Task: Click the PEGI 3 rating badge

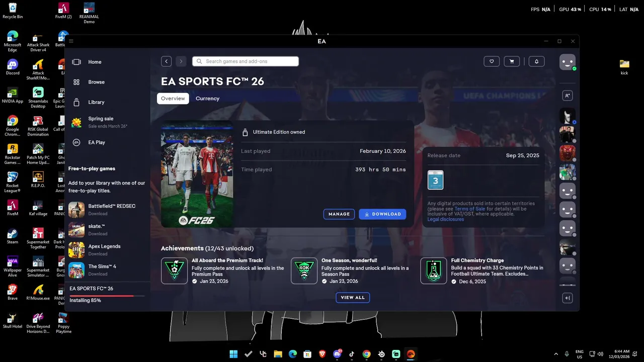Action: pyautogui.click(x=435, y=180)
